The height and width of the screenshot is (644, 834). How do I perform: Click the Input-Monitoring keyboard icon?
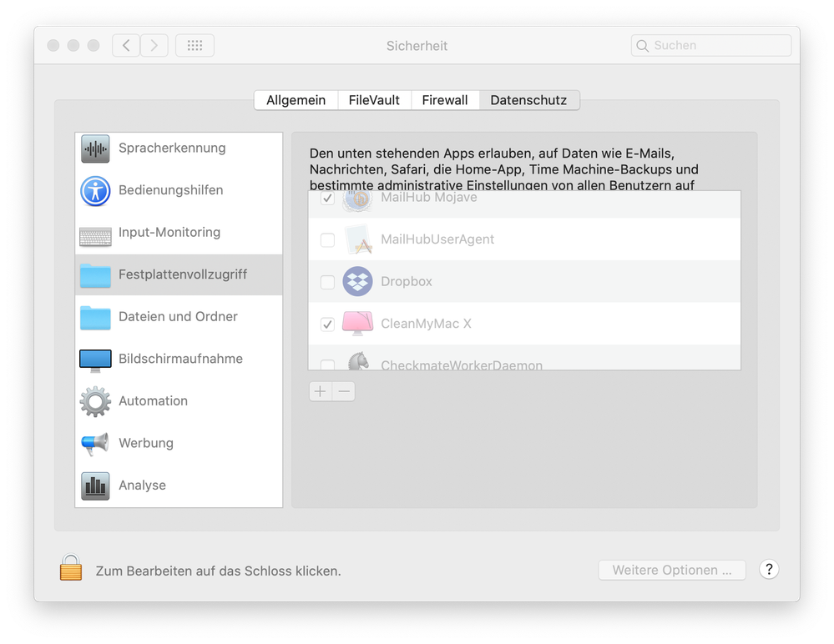pyautogui.click(x=94, y=232)
